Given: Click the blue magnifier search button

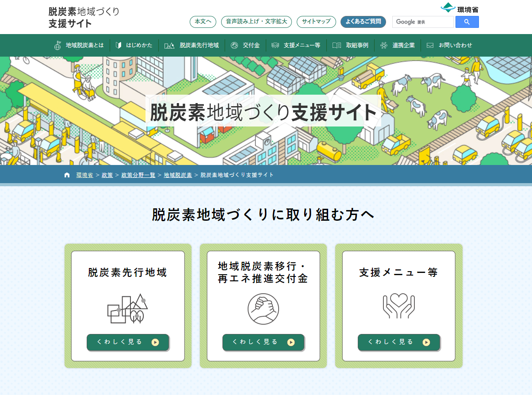Looking at the screenshot, I should point(467,22).
